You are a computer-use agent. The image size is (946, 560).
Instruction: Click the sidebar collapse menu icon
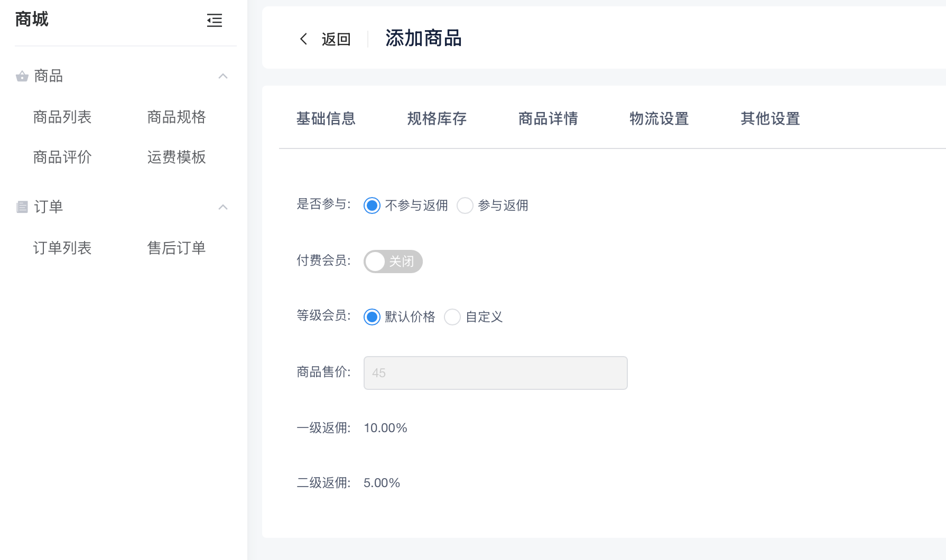point(214,21)
